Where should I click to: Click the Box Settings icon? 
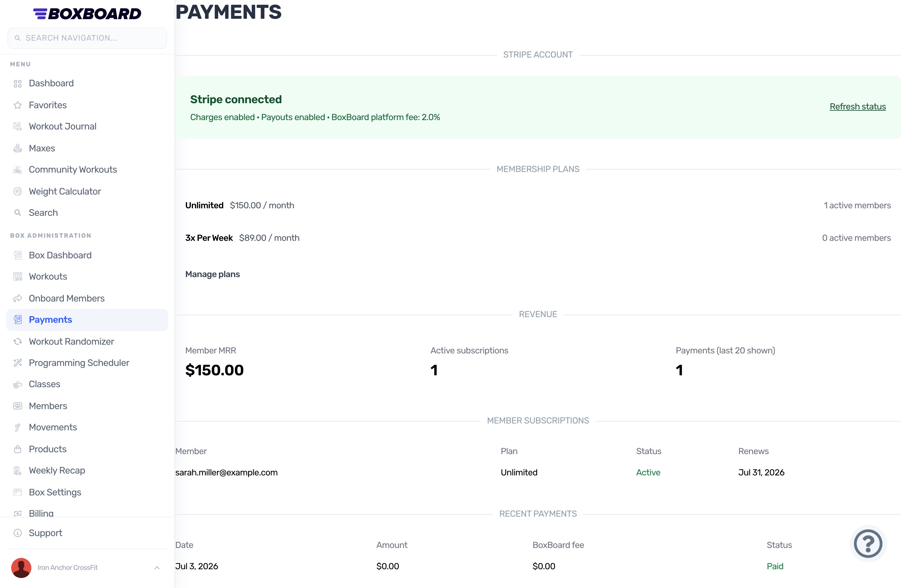(18, 492)
